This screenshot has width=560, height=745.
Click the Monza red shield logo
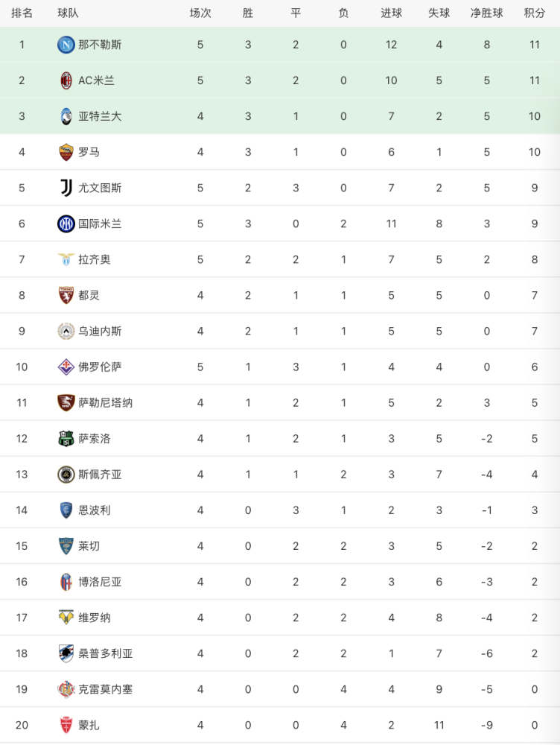pos(66,725)
